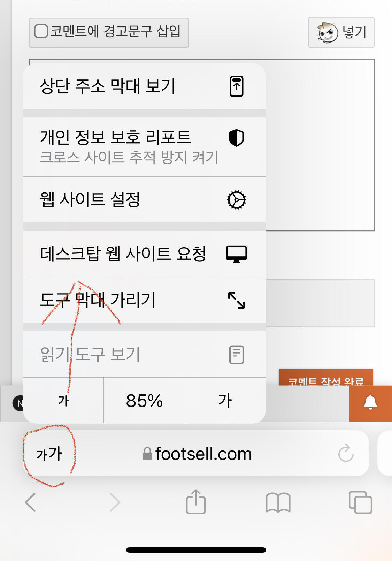Tap the share icon in bottom toolbar
This screenshot has height=561, width=392.
195,502
